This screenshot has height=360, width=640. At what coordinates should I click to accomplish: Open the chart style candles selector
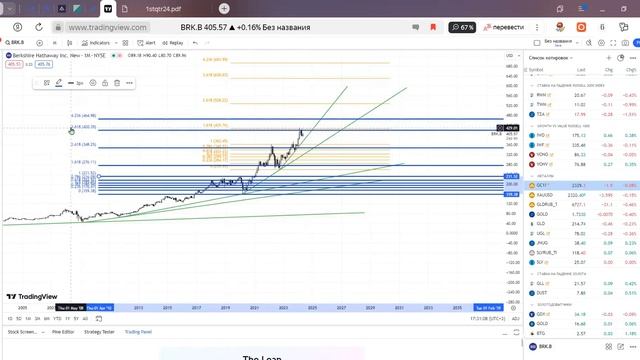[70, 43]
